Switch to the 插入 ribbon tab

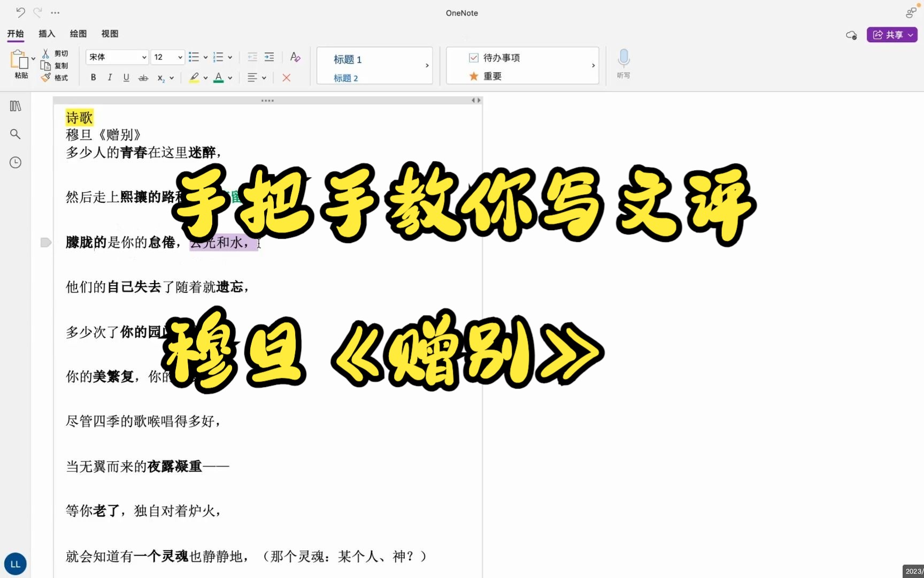47,34
